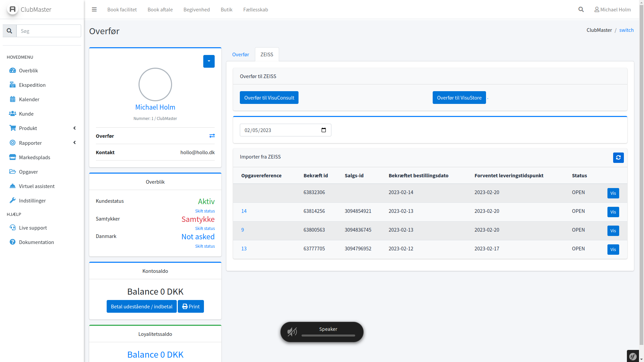Open Book facilitet menu item
This screenshot has width=644, height=362.
click(x=122, y=9)
